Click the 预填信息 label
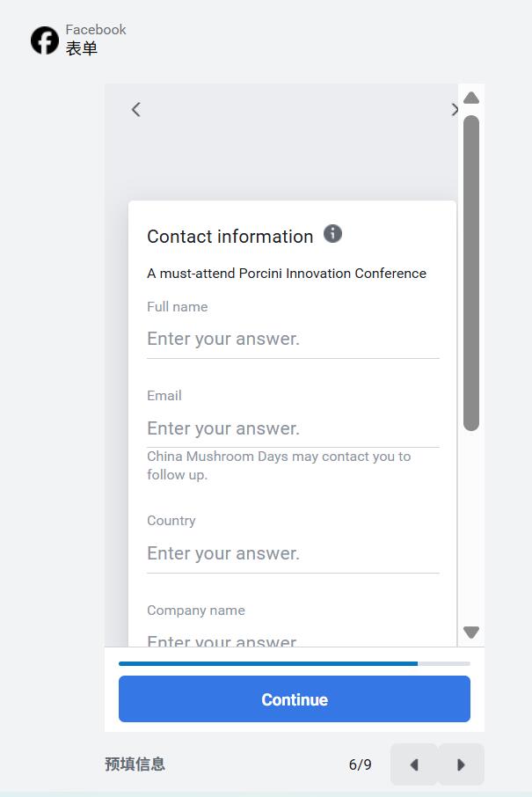The height and width of the screenshot is (797, 532). click(135, 764)
